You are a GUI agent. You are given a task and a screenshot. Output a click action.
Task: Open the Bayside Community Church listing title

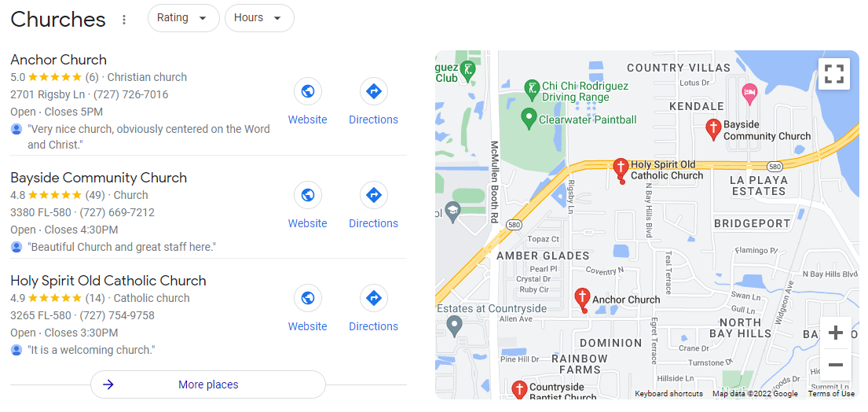[x=98, y=177]
